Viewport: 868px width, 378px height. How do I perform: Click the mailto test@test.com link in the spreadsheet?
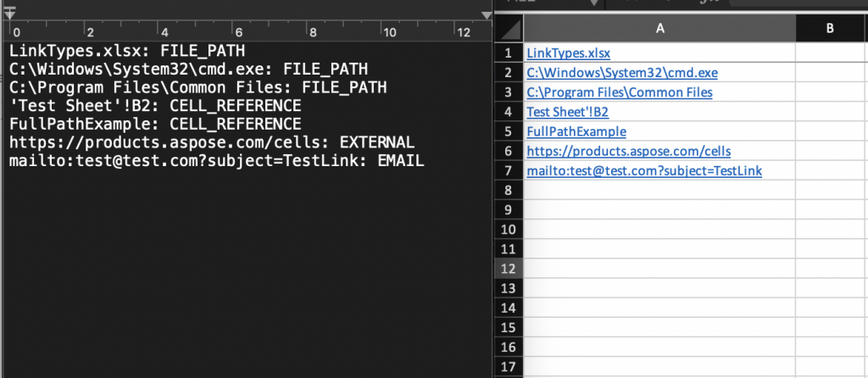click(643, 170)
